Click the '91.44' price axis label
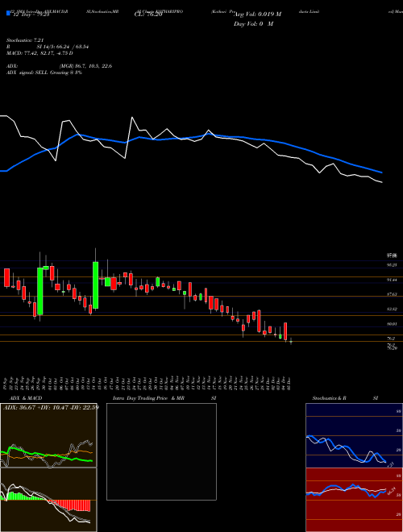 pyautogui.click(x=392, y=280)
